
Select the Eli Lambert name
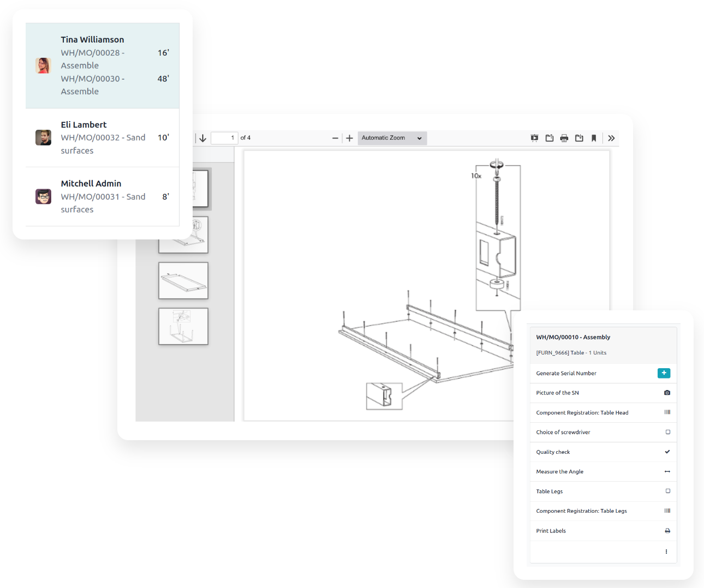click(x=83, y=124)
